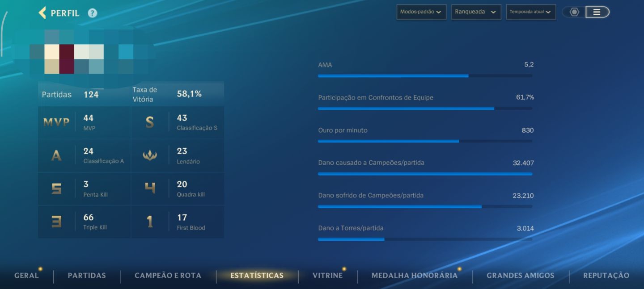Open the Campeão e Rota tab
The image size is (644, 289).
[x=168, y=276]
